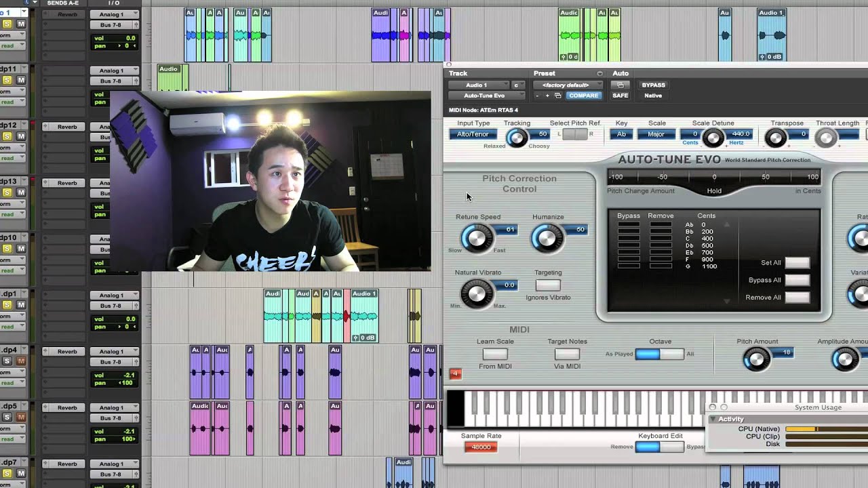Click the red target button numbered 4
This screenshot has width=868, height=488.
[455, 373]
